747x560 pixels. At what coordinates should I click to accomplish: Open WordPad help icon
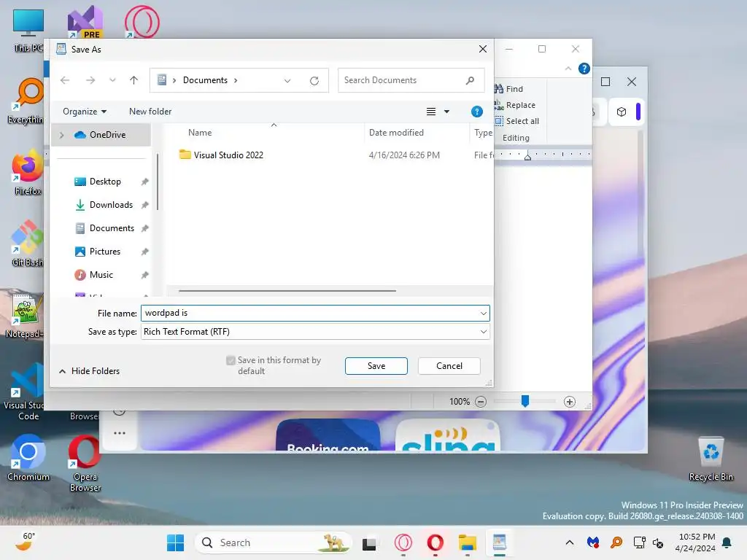pyautogui.click(x=584, y=69)
